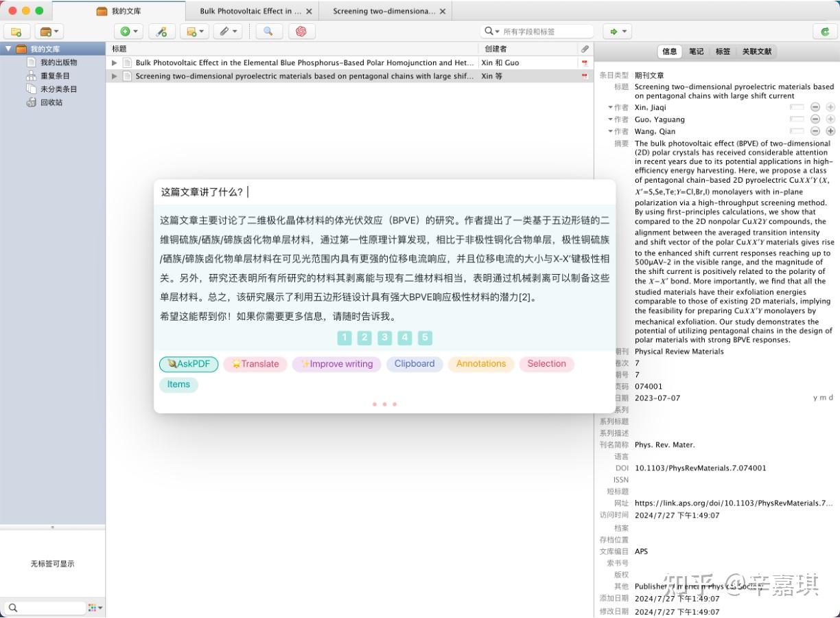Open the search mode dropdown magnifier

coord(491,31)
